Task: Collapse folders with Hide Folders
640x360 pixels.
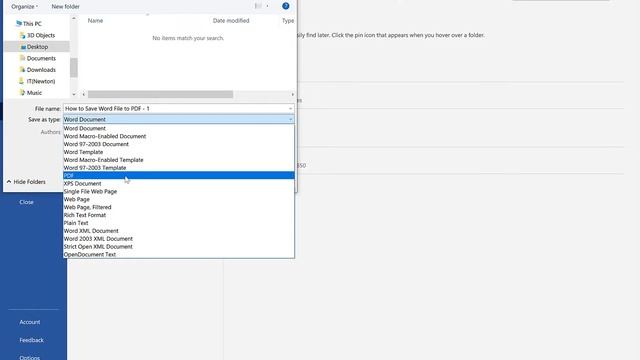Action: pos(26,182)
